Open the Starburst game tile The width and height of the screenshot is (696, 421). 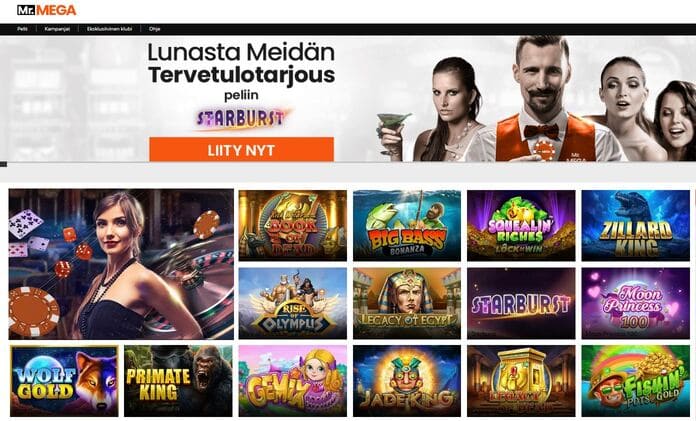coord(521,303)
